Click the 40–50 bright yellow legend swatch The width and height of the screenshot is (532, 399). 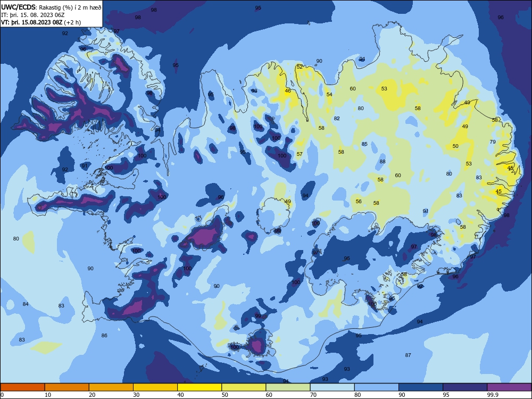pyautogui.click(x=199, y=387)
